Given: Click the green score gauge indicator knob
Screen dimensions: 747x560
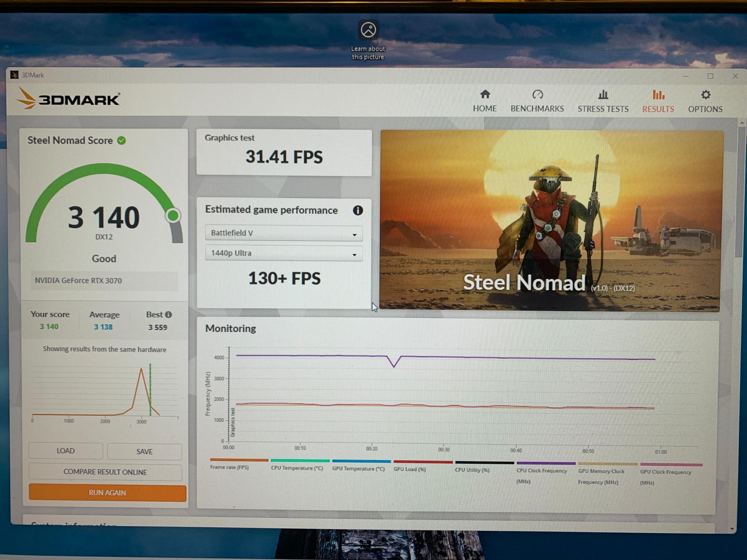Looking at the screenshot, I should tap(173, 215).
